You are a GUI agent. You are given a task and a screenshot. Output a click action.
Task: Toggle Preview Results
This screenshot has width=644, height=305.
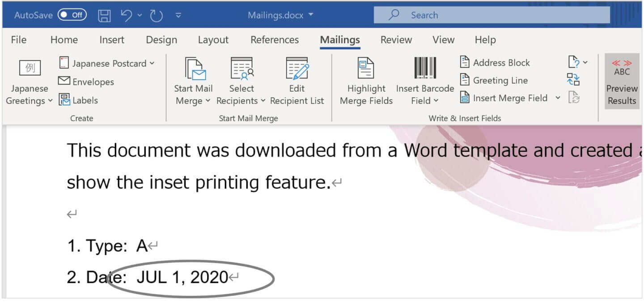(x=622, y=82)
